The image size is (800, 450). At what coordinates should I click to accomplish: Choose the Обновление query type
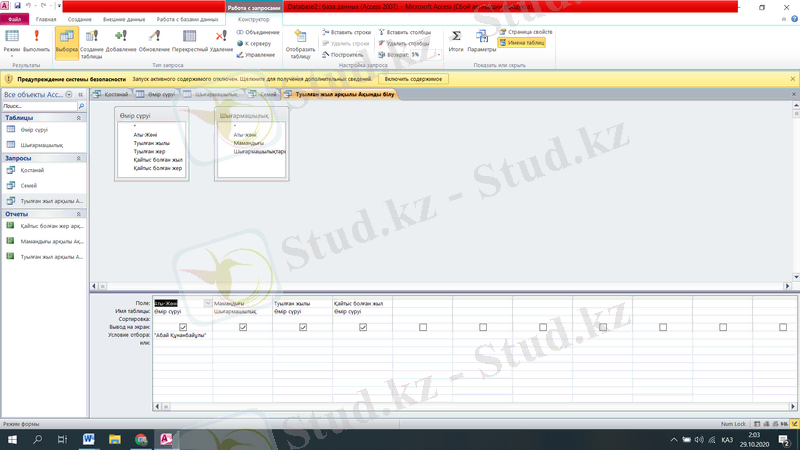click(154, 41)
